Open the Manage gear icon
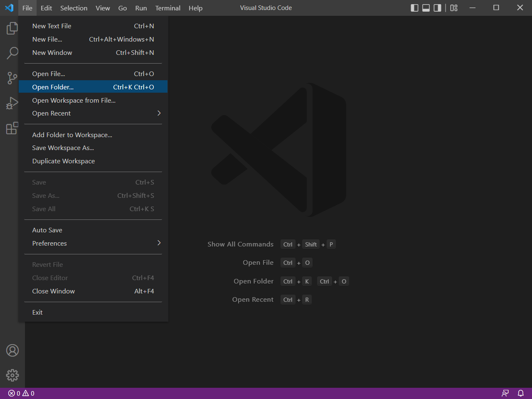 12,375
